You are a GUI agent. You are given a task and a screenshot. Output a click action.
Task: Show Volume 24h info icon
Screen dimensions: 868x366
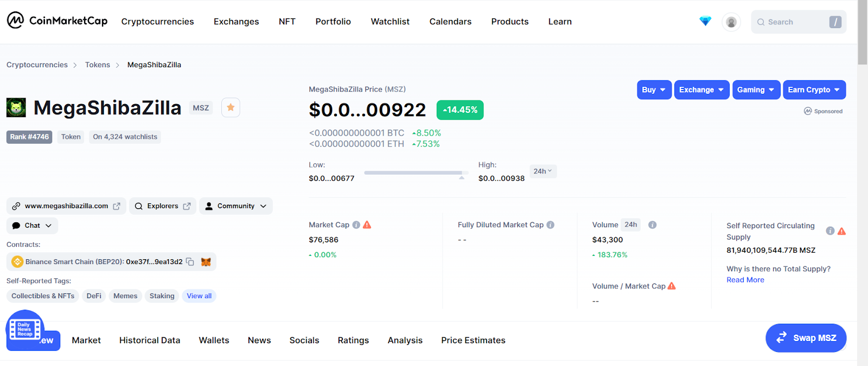pyautogui.click(x=652, y=224)
